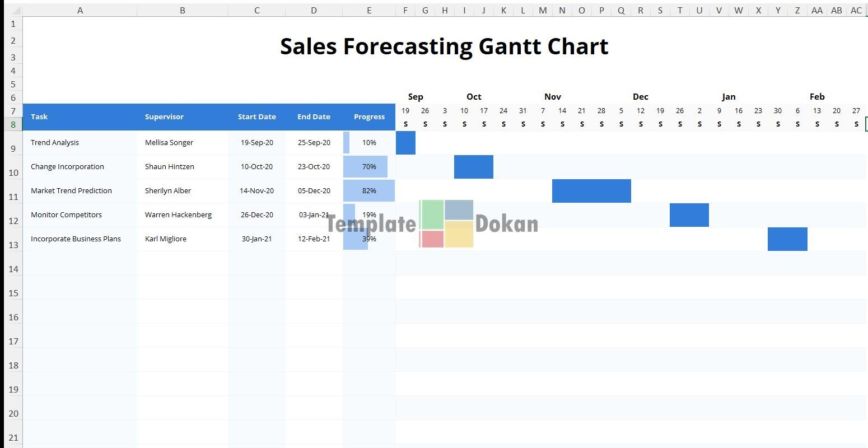The image size is (868, 448).
Task: Click the TemplateDokan colored squares logo
Action: coord(446,223)
